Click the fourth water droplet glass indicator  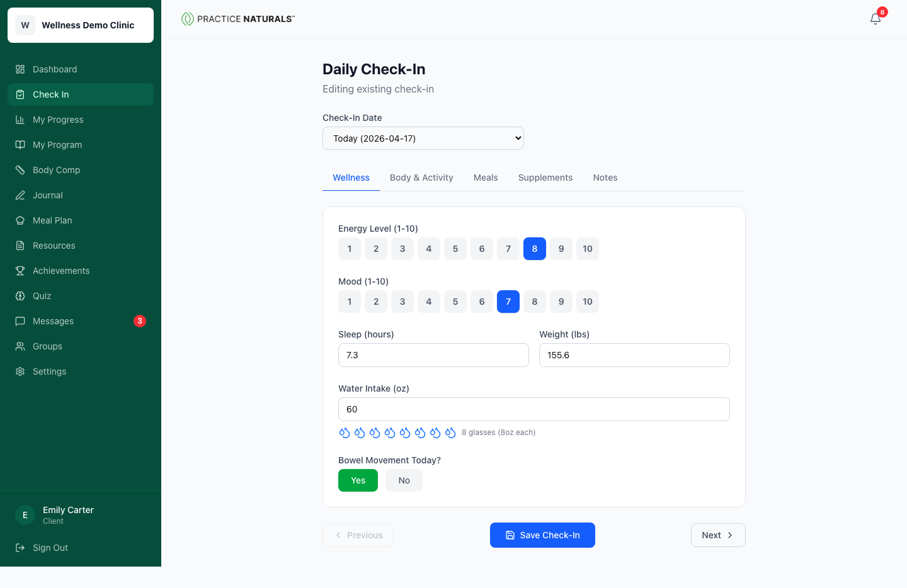[390, 433]
